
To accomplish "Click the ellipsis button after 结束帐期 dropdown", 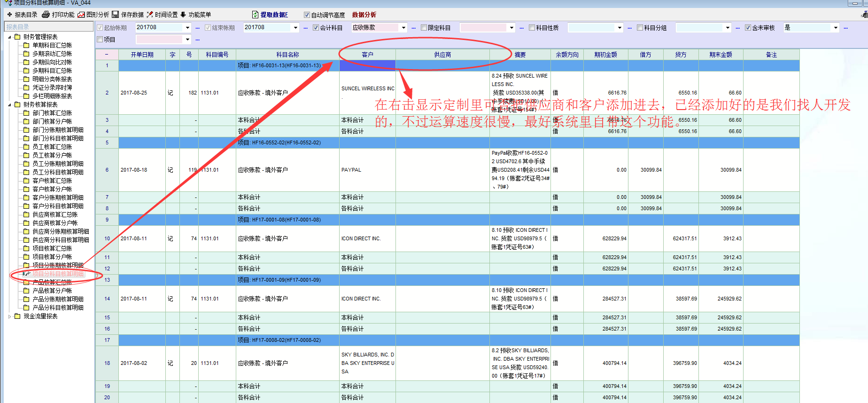I will point(305,28).
